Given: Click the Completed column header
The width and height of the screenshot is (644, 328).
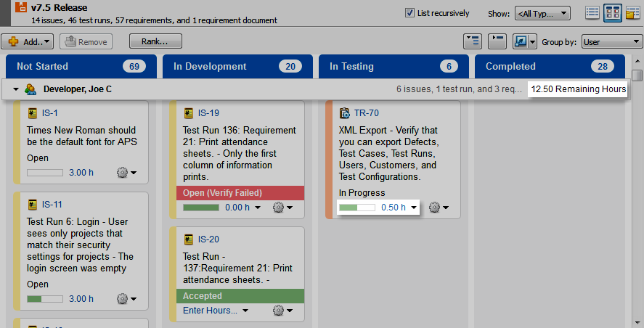Looking at the screenshot, I should tap(510, 66).
